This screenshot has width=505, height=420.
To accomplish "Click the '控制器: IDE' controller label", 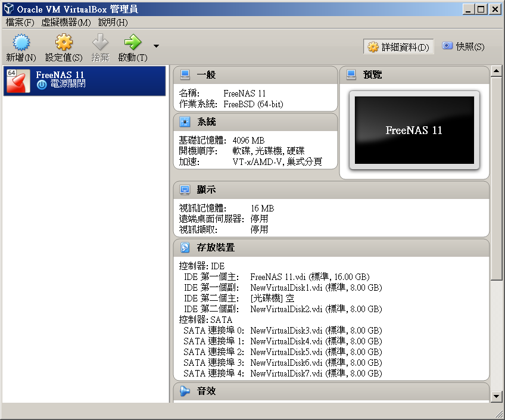I will 202,266.
